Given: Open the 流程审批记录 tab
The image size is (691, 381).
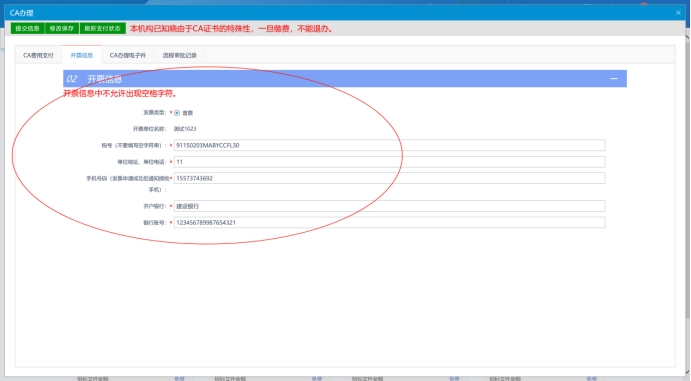Looking at the screenshot, I should (179, 55).
